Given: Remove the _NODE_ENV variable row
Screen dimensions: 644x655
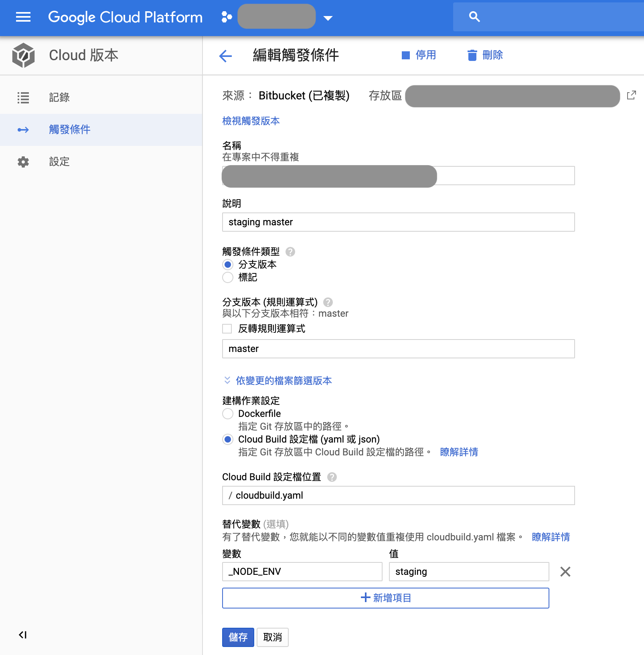Looking at the screenshot, I should (x=565, y=572).
